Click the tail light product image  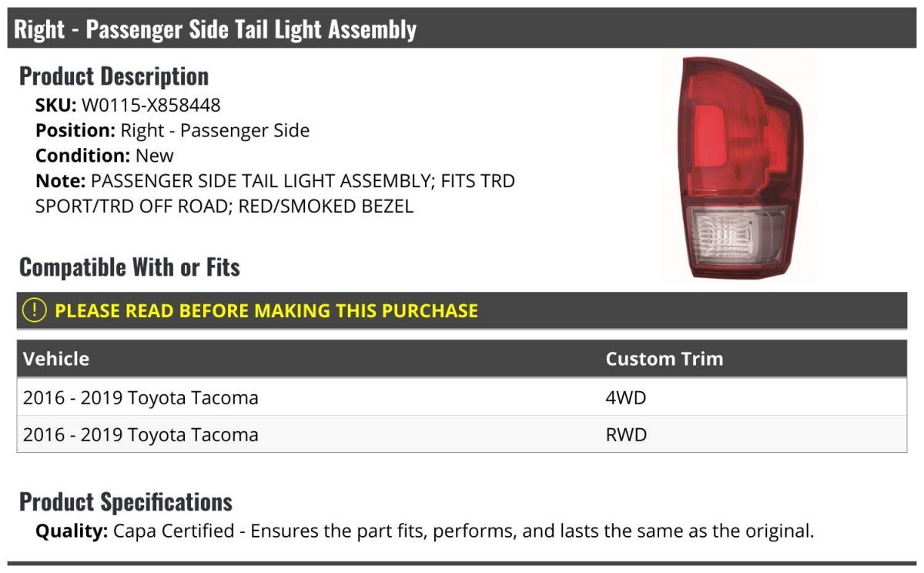(x=737, y=167)
